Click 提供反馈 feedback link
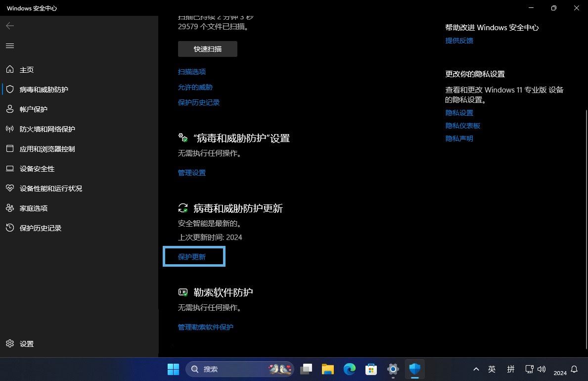The width and height of the screenshot is (588, 381). (459, 41)
